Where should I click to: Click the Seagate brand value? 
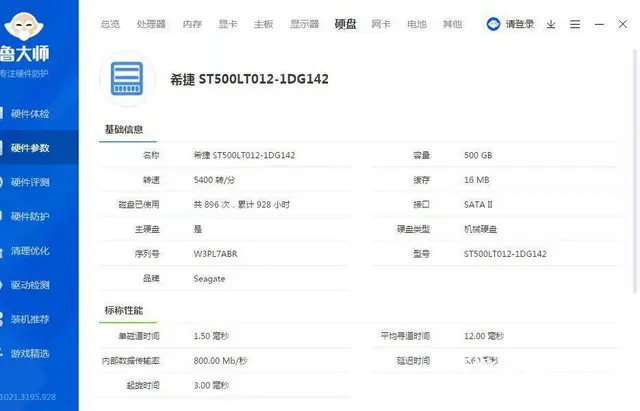tap(209, 279)
